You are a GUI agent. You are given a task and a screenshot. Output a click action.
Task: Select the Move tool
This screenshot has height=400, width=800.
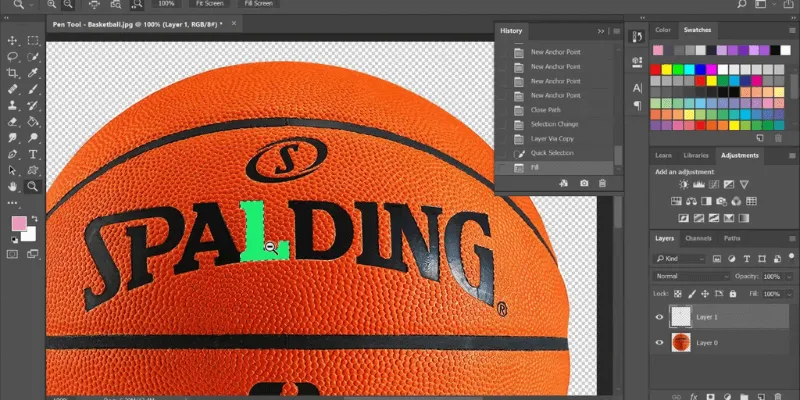click(13, 41)
